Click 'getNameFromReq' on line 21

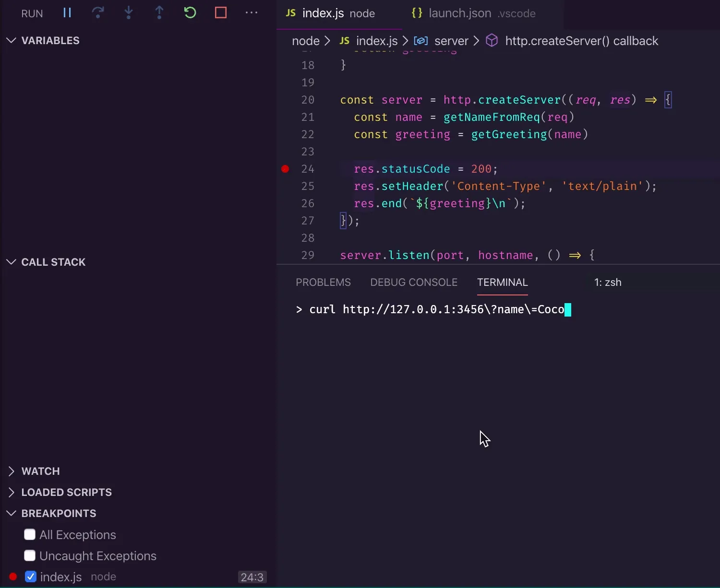(x=492, y=117)
